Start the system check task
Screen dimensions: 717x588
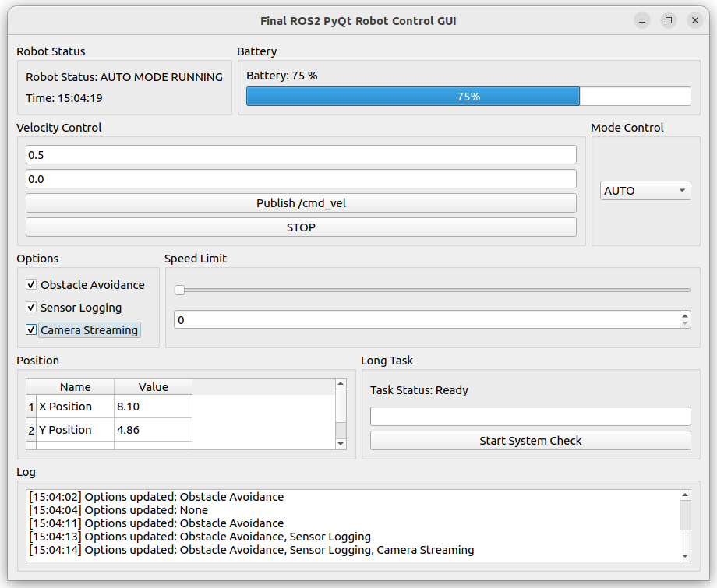click(531, 441)
